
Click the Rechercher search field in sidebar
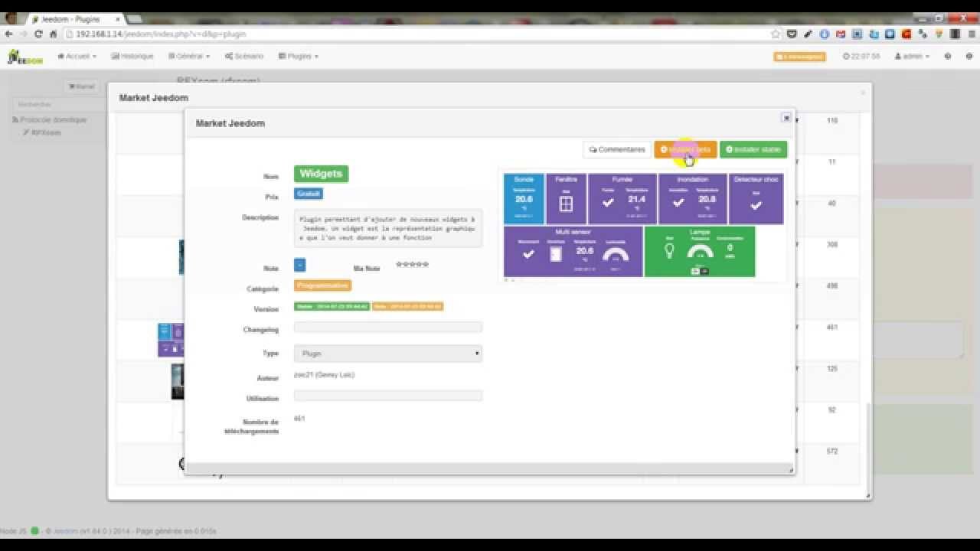(x=59, y=104)
